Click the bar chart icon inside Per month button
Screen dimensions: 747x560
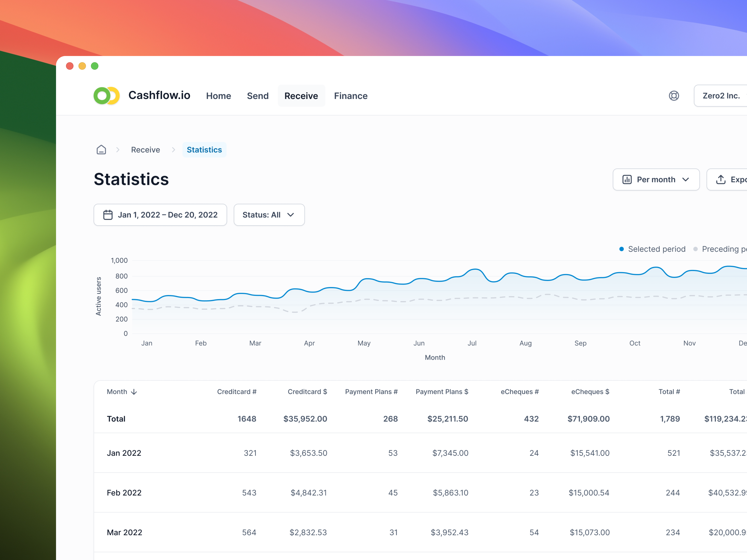[627, 179]
